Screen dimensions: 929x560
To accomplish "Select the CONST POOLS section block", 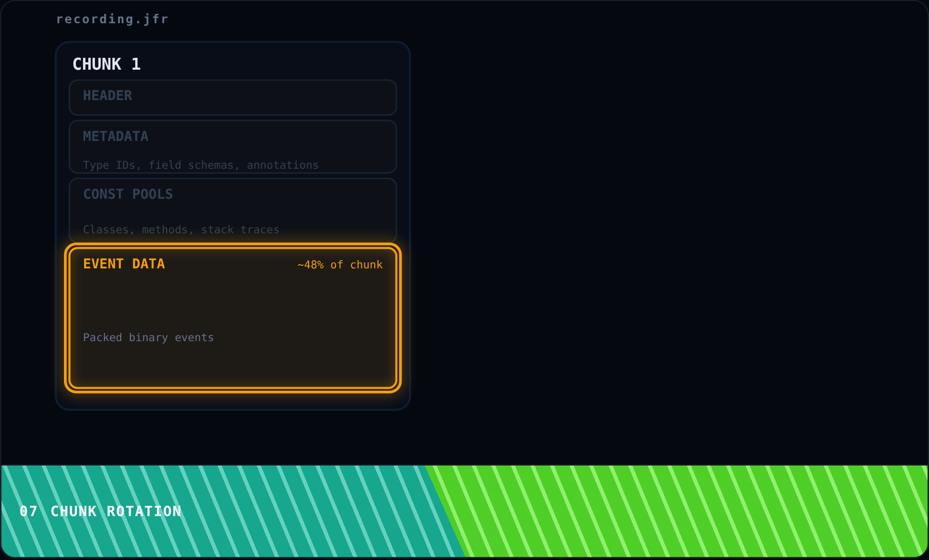I will [233, 210].
